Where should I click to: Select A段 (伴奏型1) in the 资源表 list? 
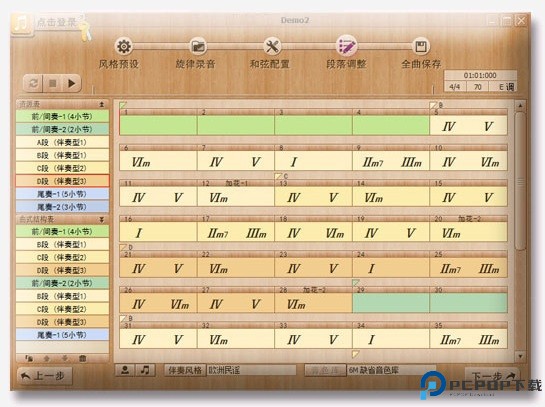point(62,142)
